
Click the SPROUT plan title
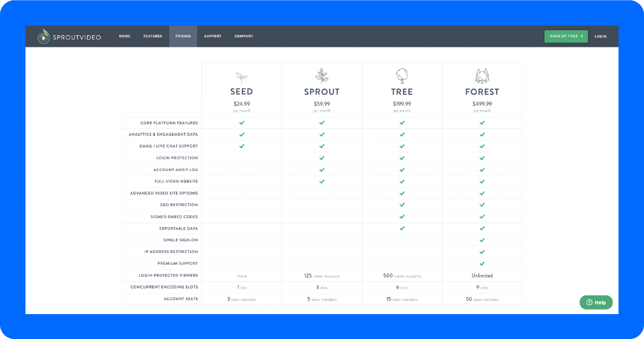[322, 92]
